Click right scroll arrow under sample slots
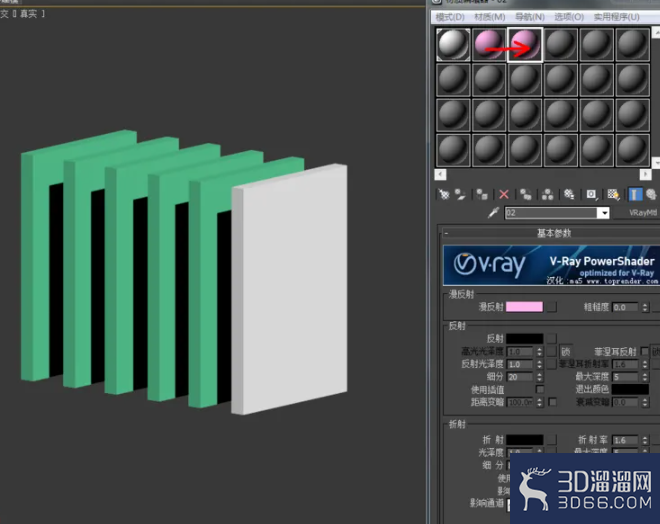The height and width of the screenshot is (524, 660). click(x=645, y=174)
